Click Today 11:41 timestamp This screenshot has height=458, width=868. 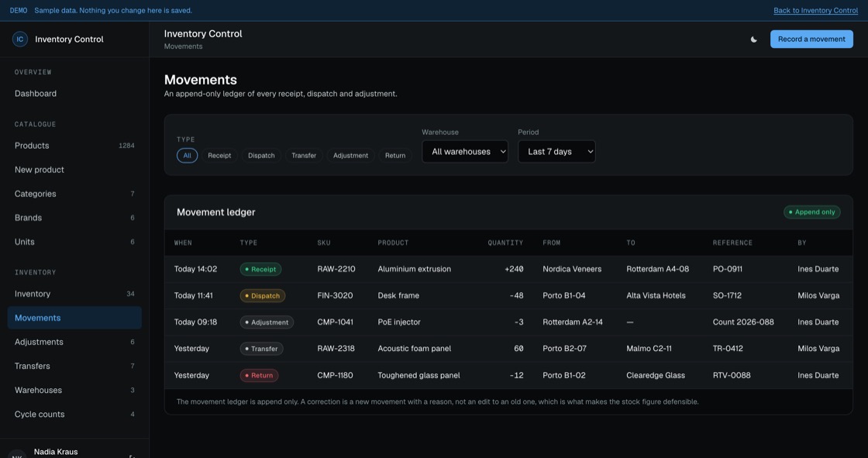click(193, 296)
